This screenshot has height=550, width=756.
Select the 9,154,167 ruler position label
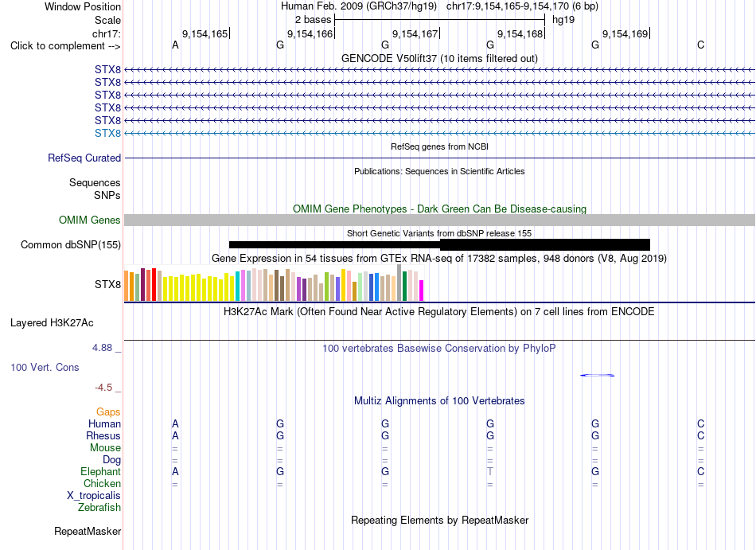(415, 33)
